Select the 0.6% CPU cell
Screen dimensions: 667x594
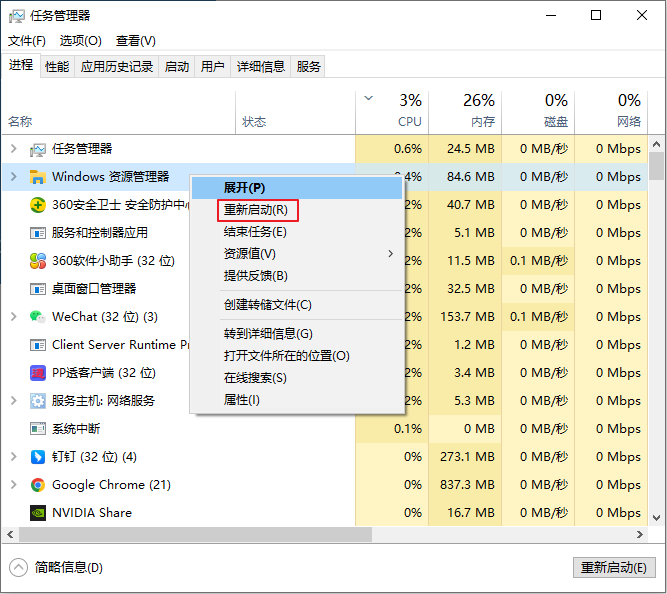pyautogui.click(x=392, y=149)
